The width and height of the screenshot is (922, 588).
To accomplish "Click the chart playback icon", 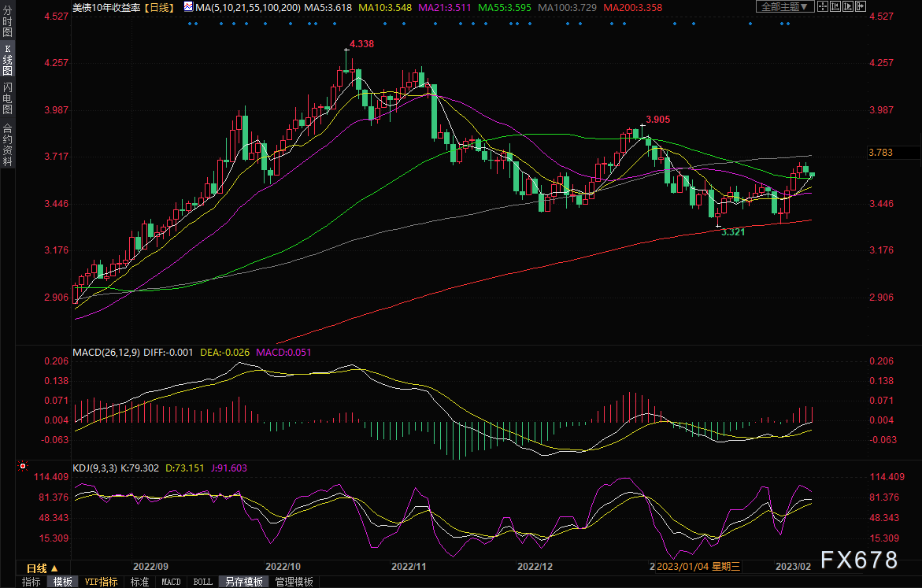I will [x=848, y=6].
